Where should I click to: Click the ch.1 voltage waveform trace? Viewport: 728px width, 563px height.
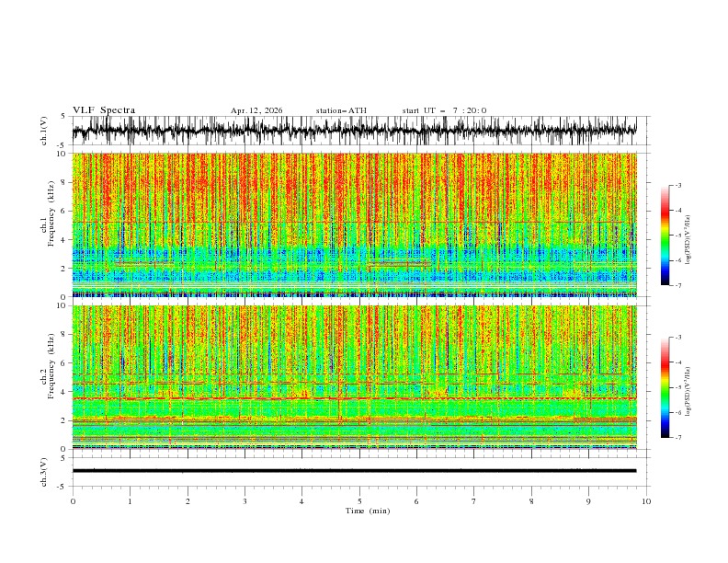[x=354, y=130]
